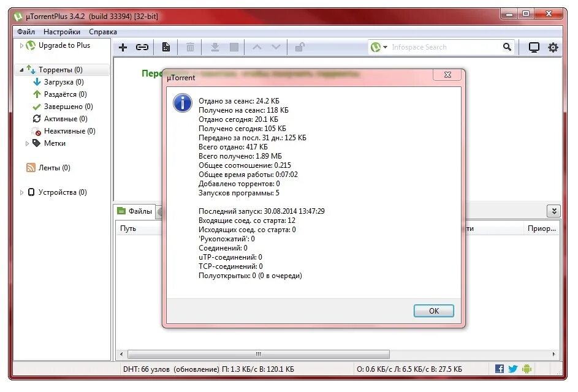Click the blue info icon in dialog

point(183,103)
